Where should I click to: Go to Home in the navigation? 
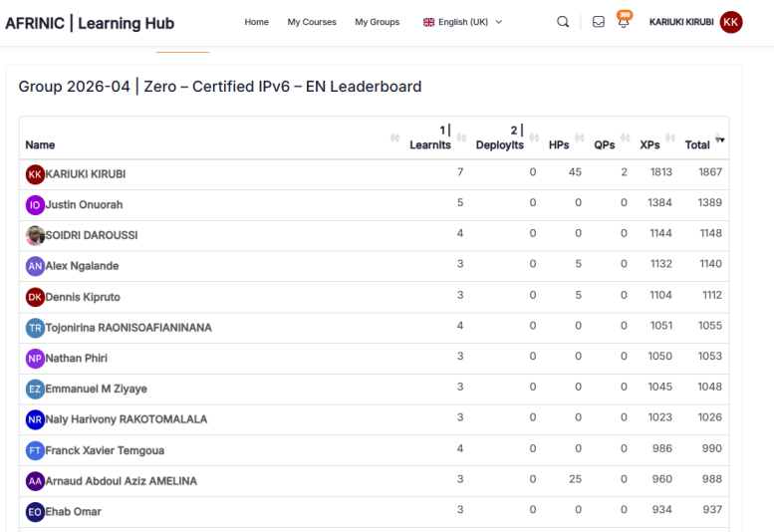click(x=257, y=22)
